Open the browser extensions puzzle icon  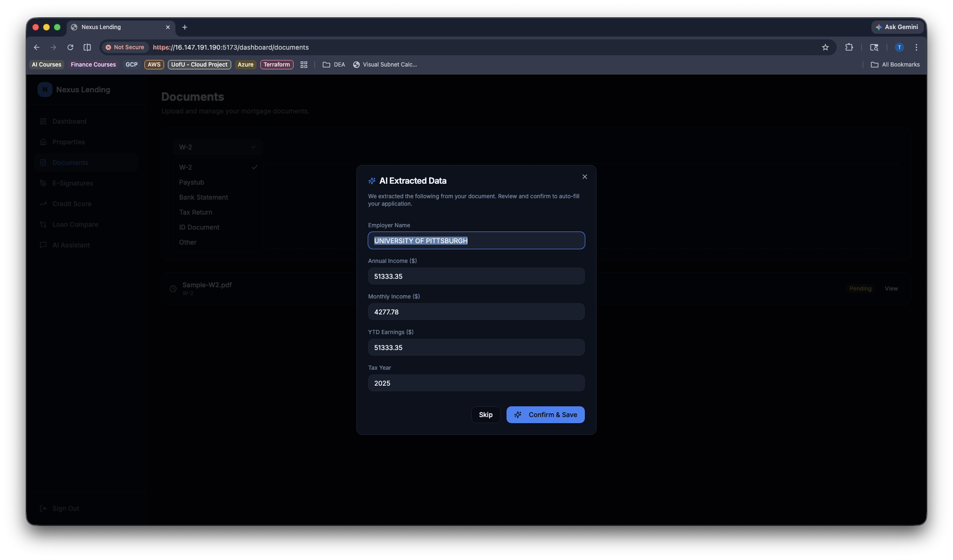[x=849, y=47]
